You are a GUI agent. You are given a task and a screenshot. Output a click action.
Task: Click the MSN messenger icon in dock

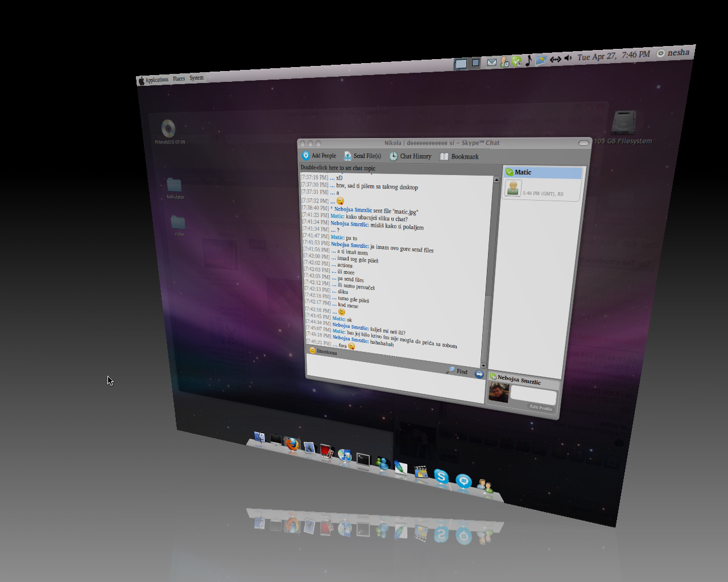pyautogui.click(x=383, y=464)
